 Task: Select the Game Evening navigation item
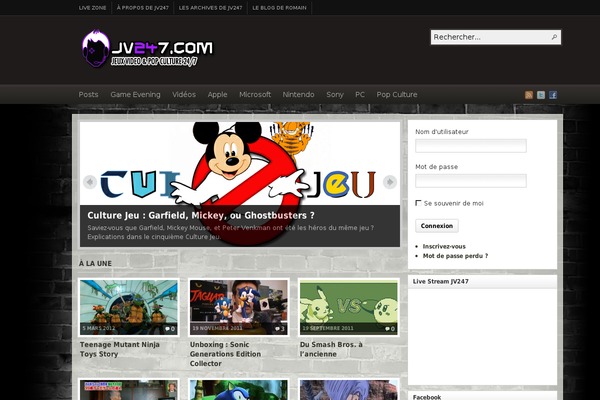[x=135, y=95]
